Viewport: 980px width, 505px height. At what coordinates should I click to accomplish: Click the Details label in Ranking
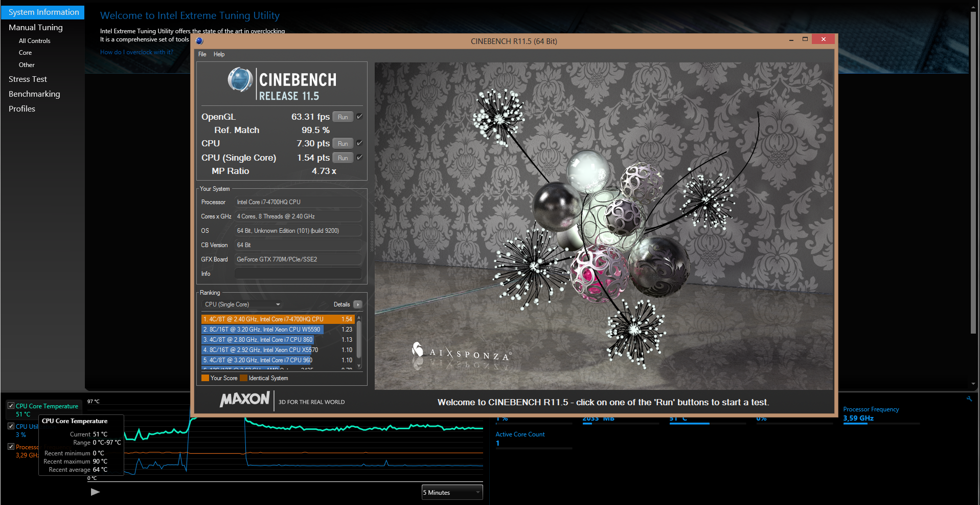tap(341, 304)
